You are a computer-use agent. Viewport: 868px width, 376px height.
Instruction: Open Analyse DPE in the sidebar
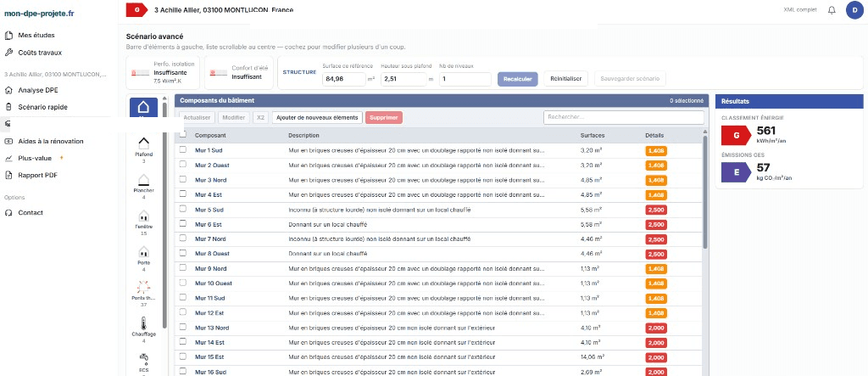37,90
